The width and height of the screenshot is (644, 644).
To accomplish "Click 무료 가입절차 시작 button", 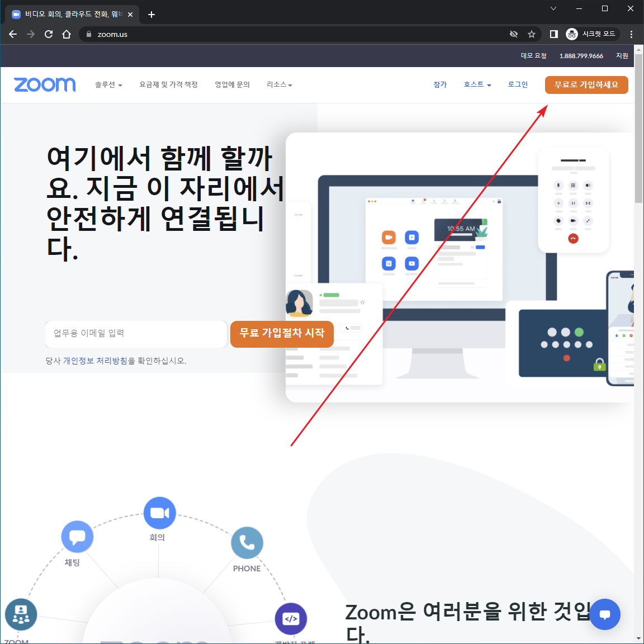I will click(282, 334).
